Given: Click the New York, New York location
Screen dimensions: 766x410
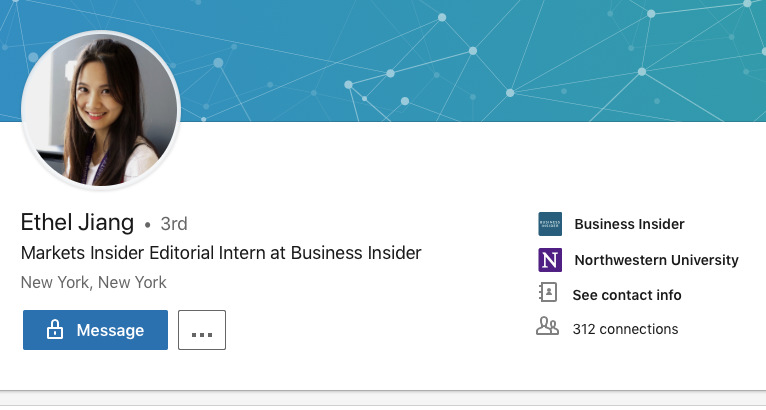Looking at the screenshot, I should point(94,282).
